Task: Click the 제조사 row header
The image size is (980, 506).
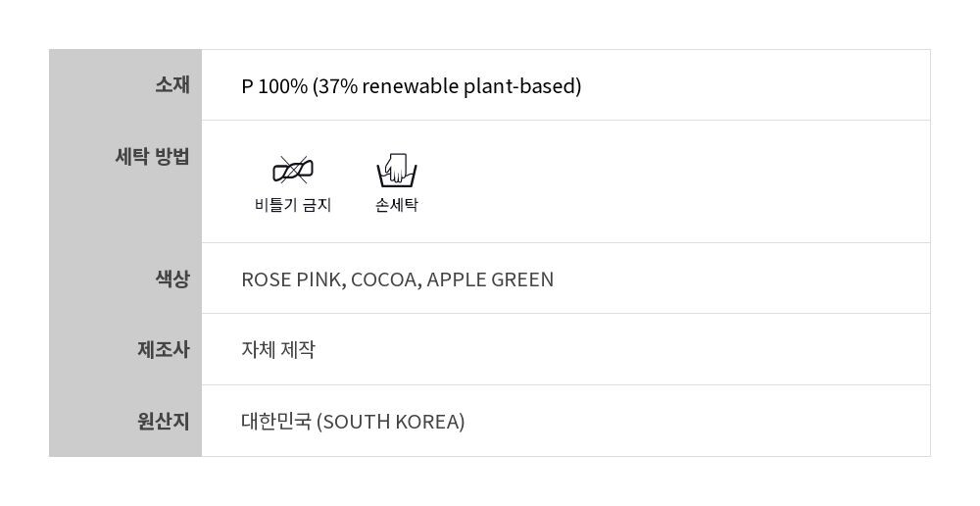Action: [x=163, y=349]
